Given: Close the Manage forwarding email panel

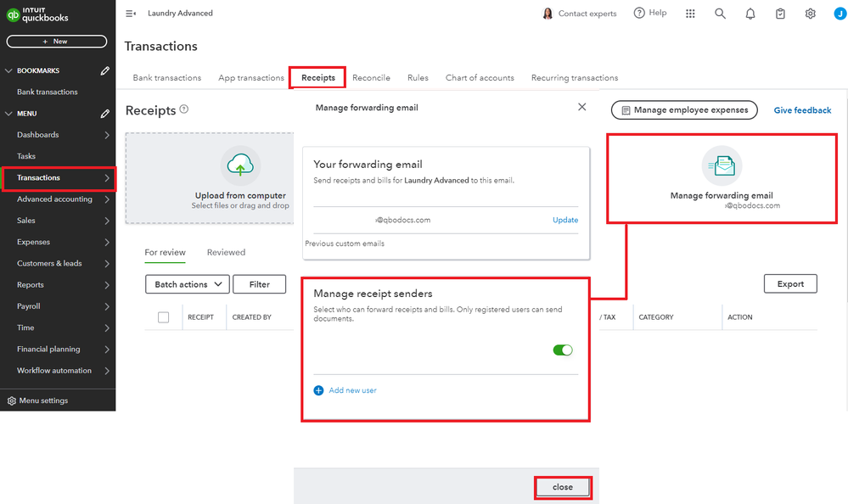Looking at the screenshot, I should (581, 107).
